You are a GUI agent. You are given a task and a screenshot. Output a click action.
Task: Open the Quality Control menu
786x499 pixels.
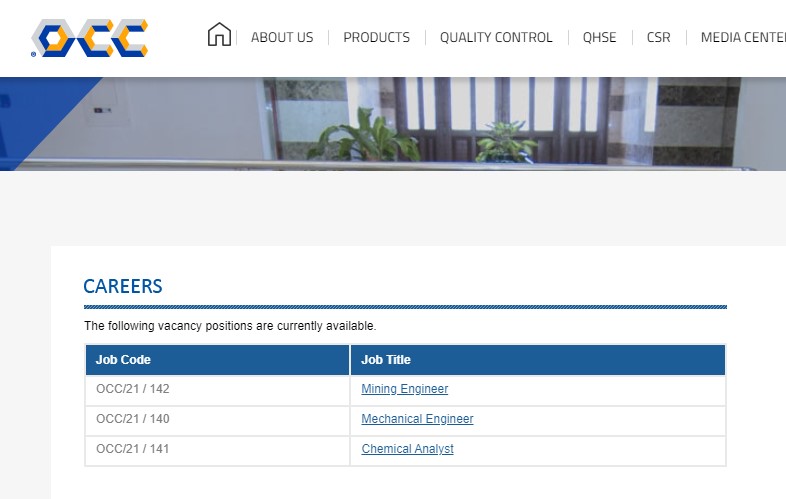tap(496, 38)
